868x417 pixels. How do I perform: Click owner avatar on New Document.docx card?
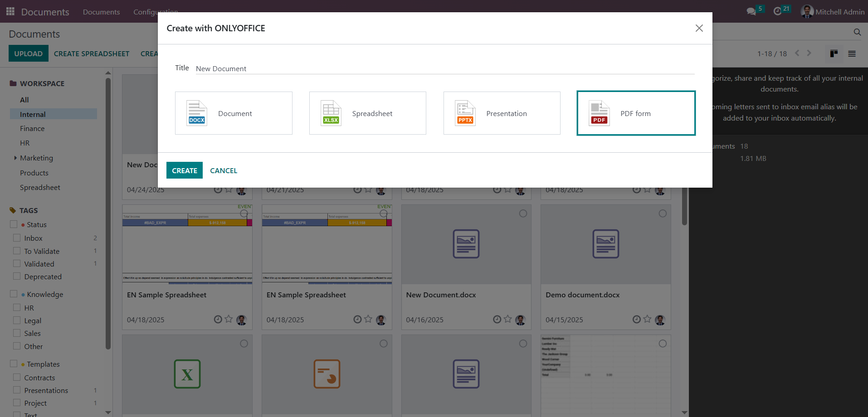[521, 320]
